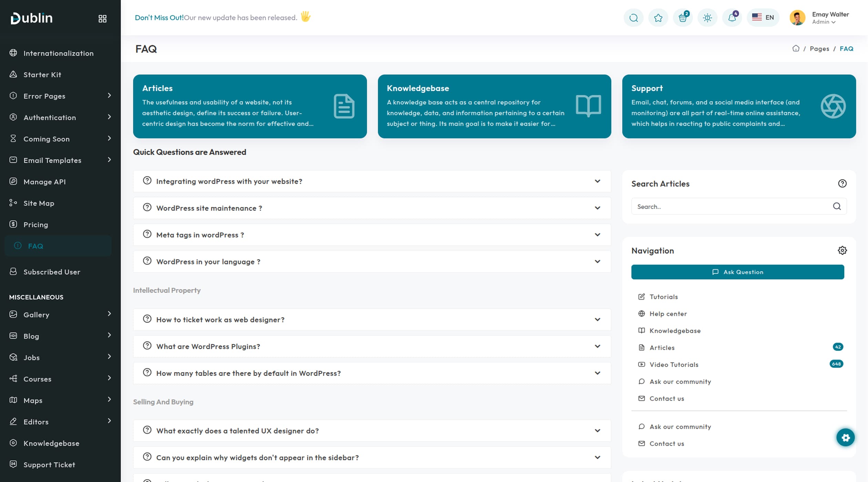Viewport: 868px width, 482px height.
Task: Open the Pricing sidebar item
Action: [36, 224]
